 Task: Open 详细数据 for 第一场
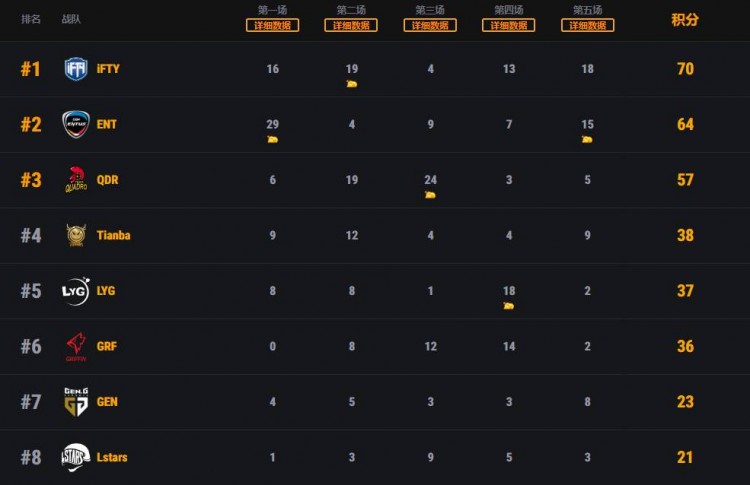click(273, 26)
